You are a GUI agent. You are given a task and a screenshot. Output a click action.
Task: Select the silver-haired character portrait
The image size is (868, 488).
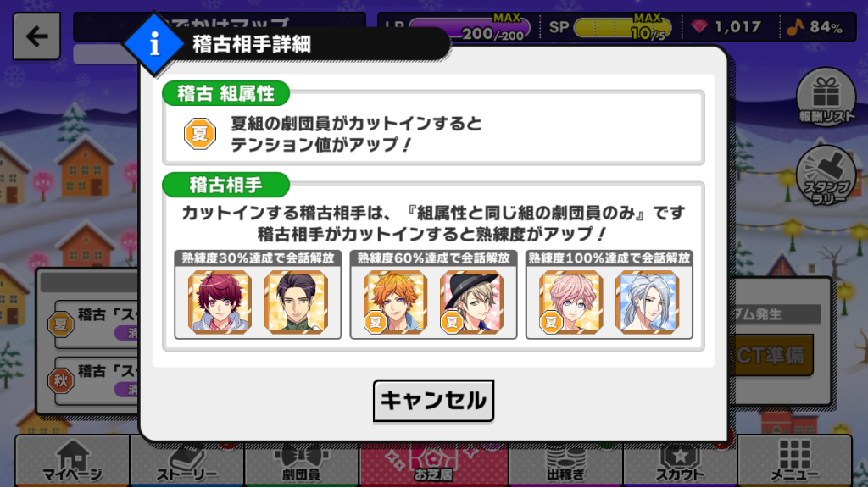[647, 302]
